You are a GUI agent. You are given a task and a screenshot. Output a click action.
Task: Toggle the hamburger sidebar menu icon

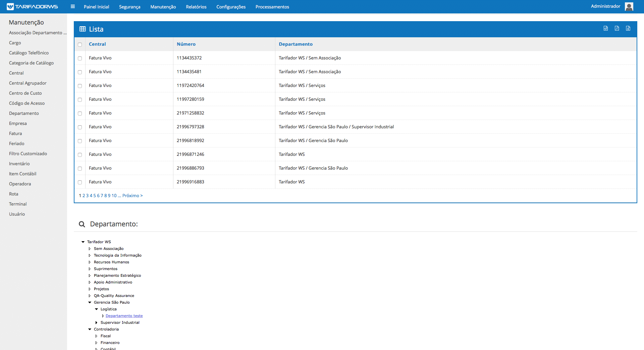73,7
